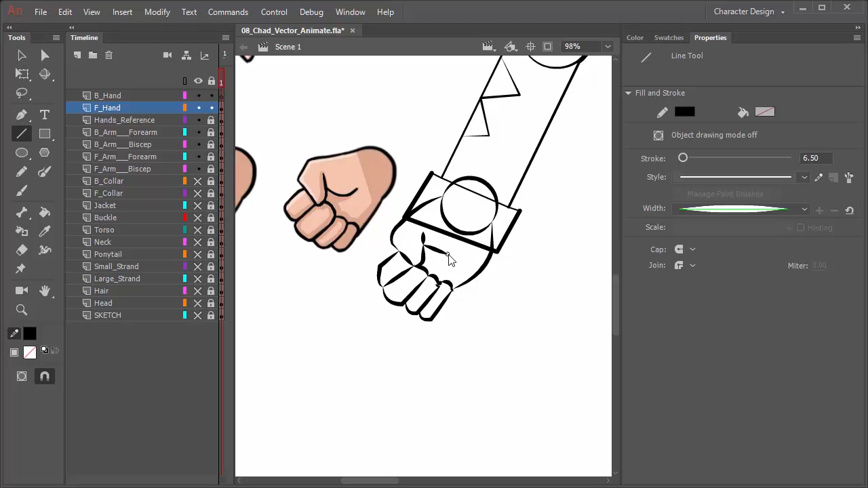Open the stroke Style dropdown
The height and width of the screenshot is (488, 868).
click(804, 178)
